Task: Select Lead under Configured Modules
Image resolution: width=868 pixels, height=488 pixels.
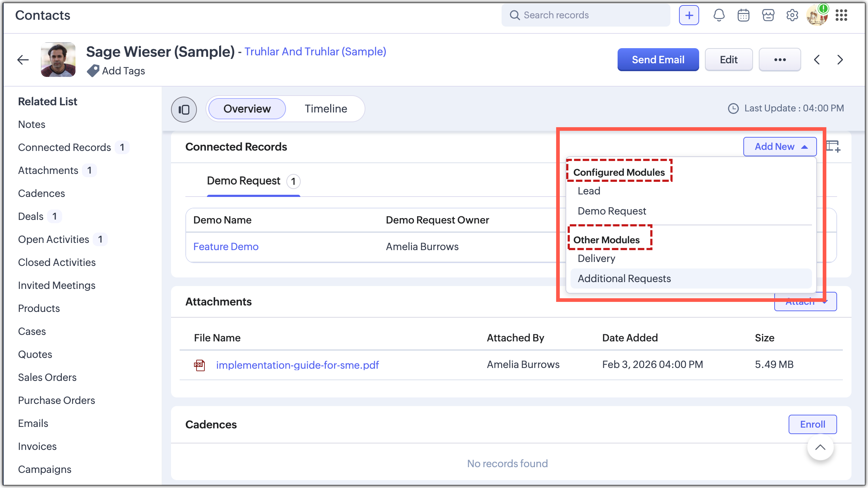Action: pos(589,191)
